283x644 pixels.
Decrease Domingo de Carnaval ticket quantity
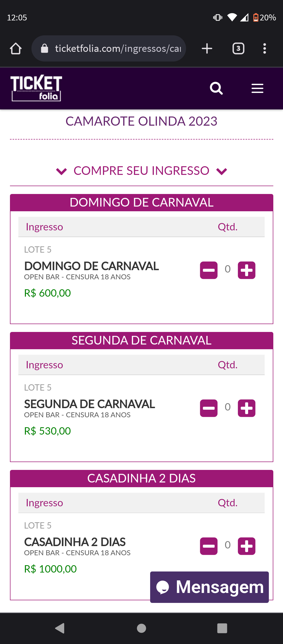(x=209, y=270)
